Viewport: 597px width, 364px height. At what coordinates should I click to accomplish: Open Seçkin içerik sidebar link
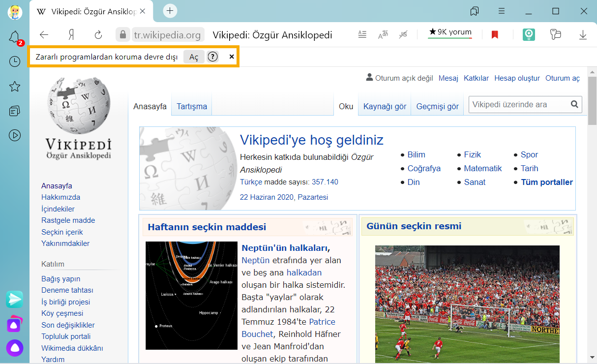point(62,232)
